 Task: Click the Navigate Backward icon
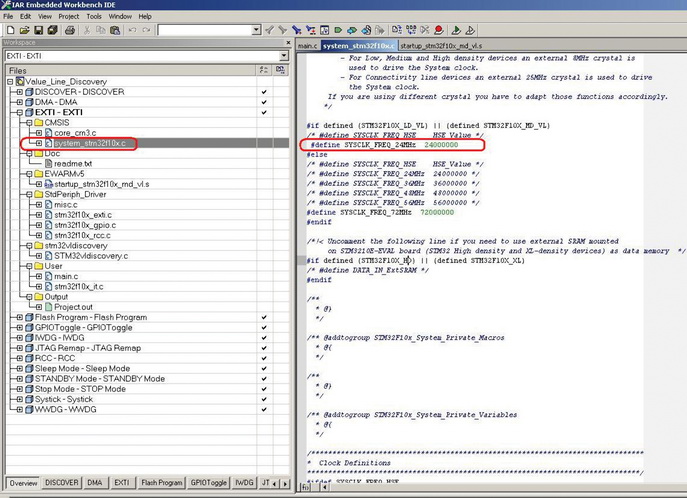tap(366, 30)
